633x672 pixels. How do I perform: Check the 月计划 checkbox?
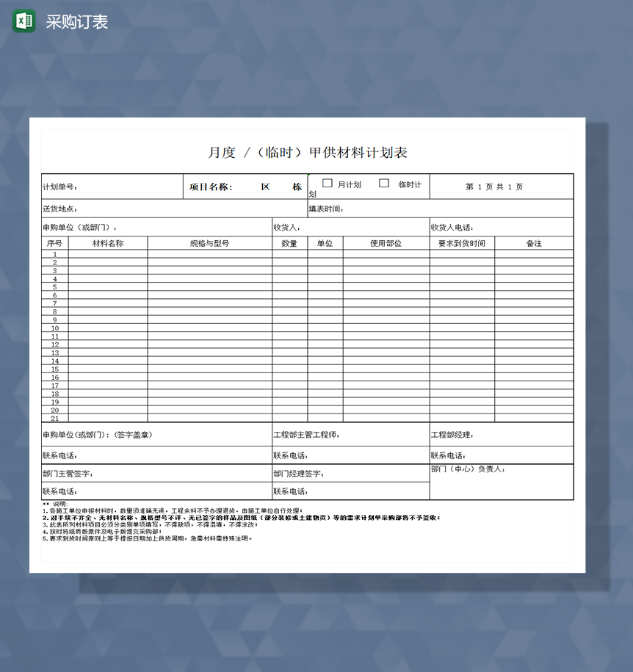coord(326,184)
